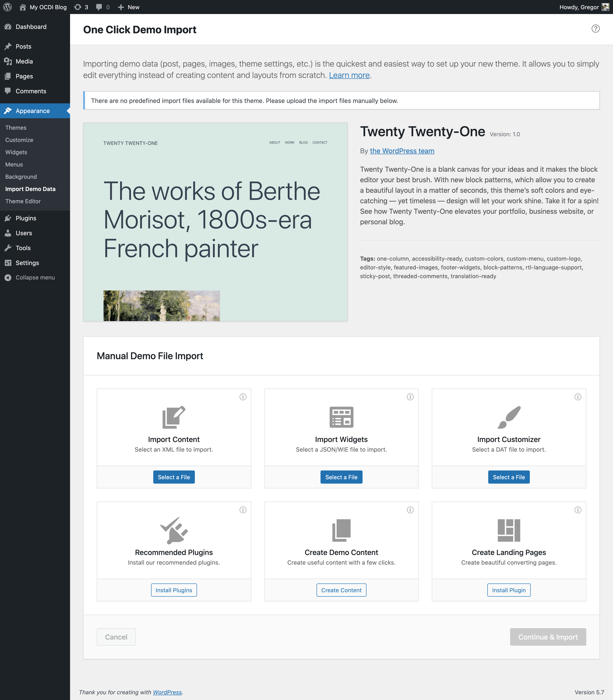Follow the Learn more link
Image resolution: width=613 pixels, height=700 pixels.
(x=349, y=75)
